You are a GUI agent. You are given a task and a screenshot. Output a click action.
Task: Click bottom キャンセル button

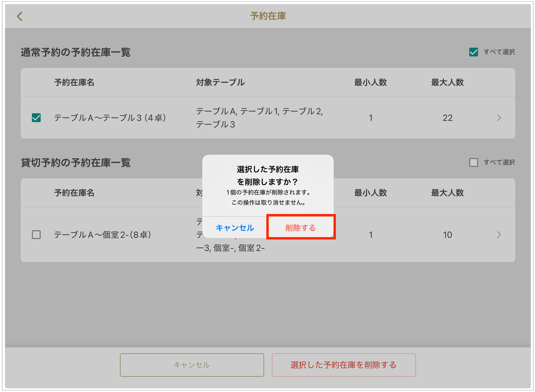click(192, 365)
